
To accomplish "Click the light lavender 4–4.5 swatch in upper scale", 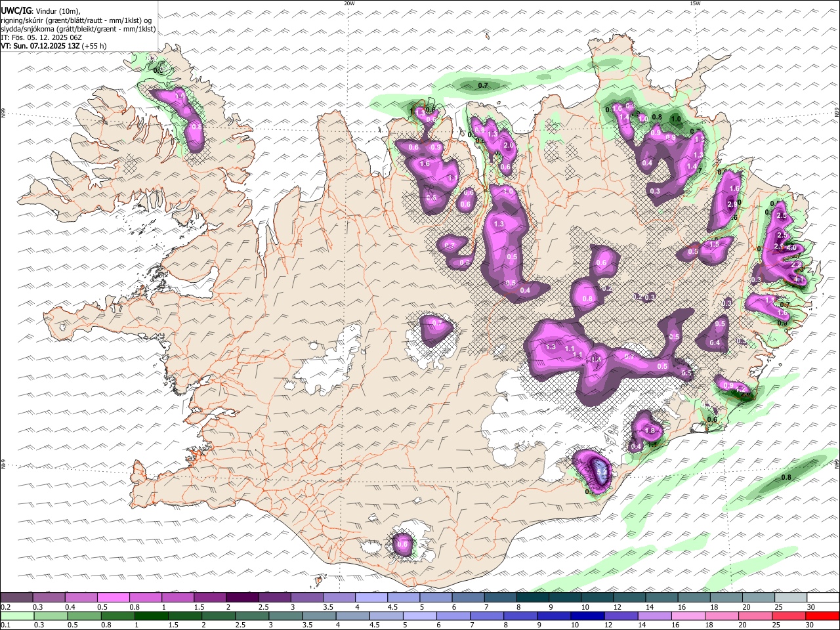I will click(371, 598).
